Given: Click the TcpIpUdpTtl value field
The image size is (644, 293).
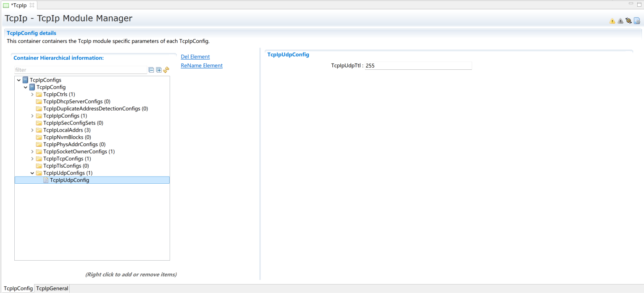Looking at the screenshot, I should tap(418, 66).
